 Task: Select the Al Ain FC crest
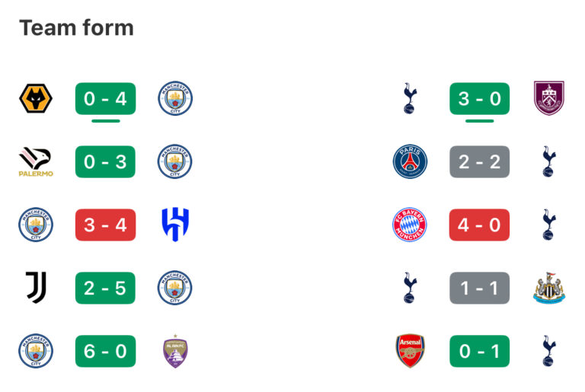point(174,352)
